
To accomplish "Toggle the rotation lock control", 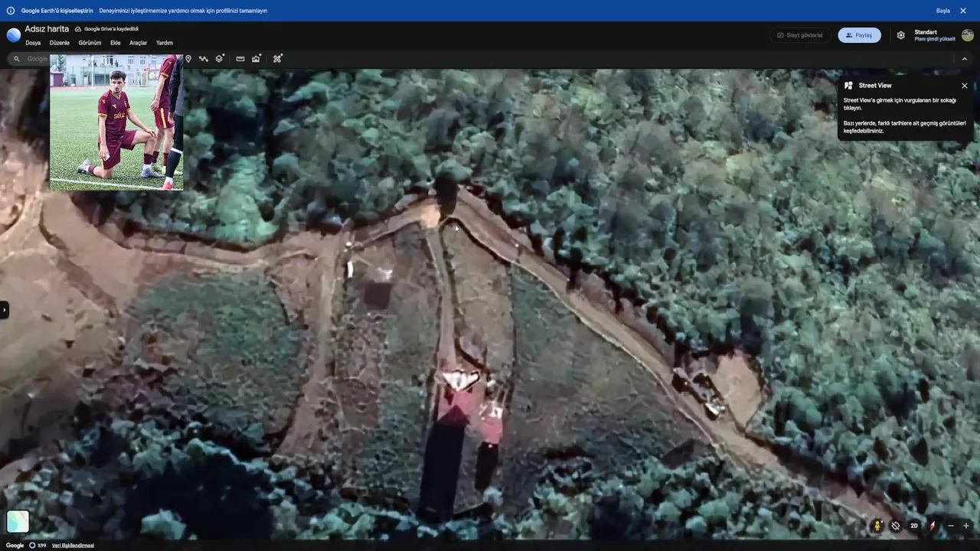I will coord(896,526).
